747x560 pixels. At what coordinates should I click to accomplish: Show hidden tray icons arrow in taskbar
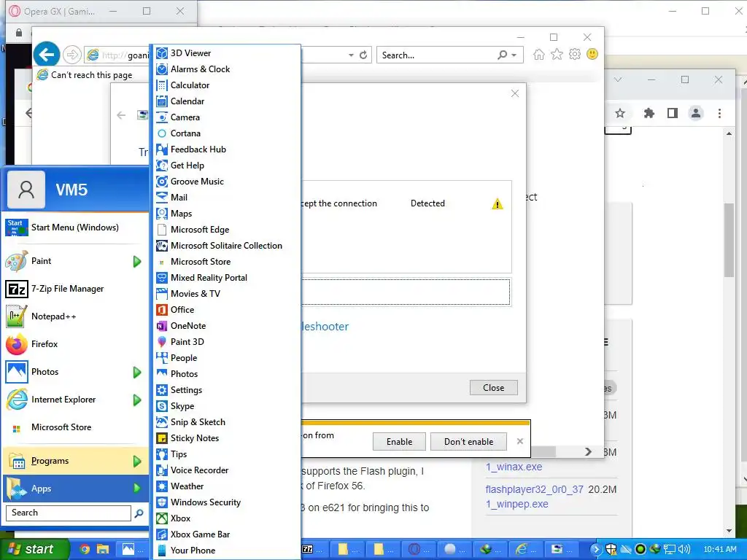[x=595, y=549]
